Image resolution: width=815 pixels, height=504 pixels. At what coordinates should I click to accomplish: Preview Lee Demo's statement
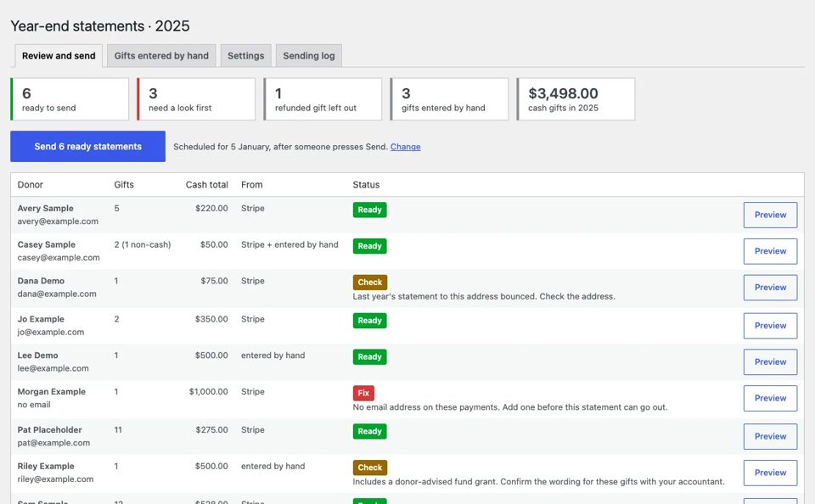coord(770,361)
